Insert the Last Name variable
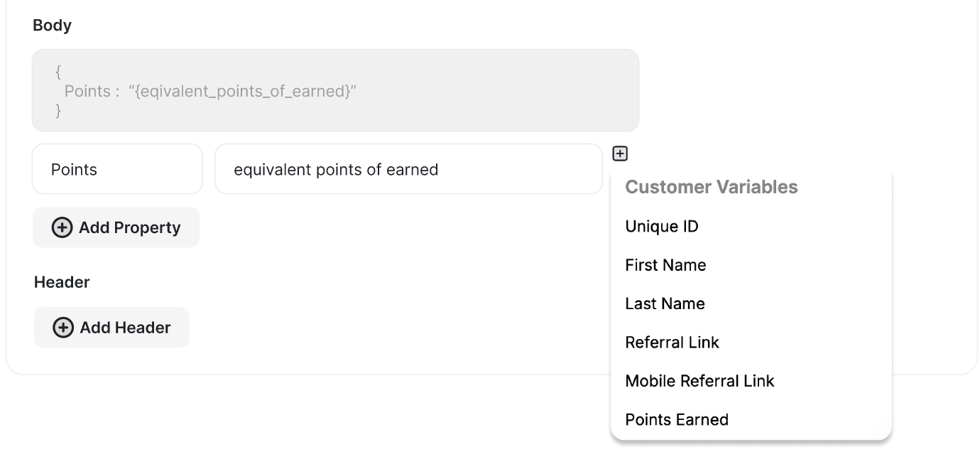This screenshot has width=980, height=469. pyautogui.click(x=665, y=303)
